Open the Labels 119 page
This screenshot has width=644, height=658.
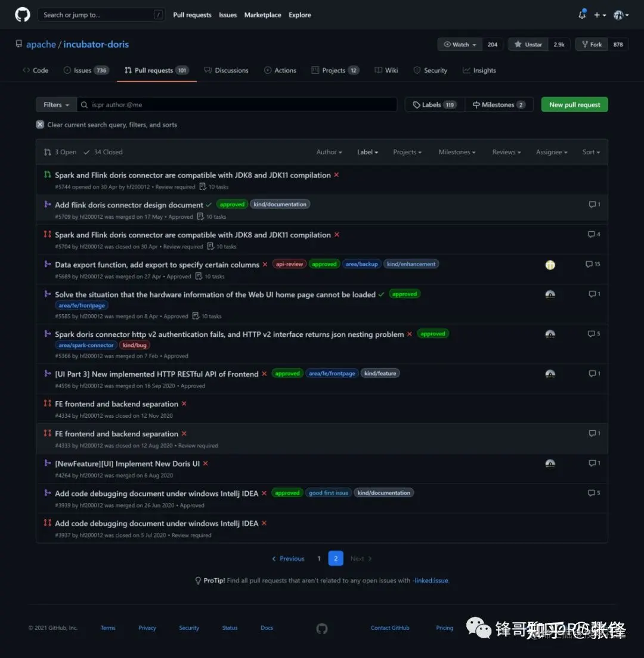coord(435,104)
